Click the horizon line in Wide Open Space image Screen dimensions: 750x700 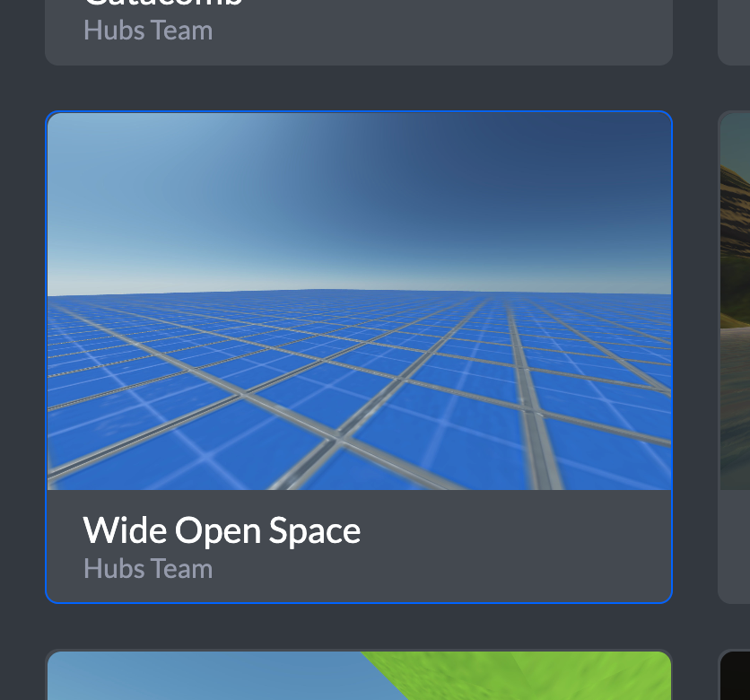pos(359,292)
